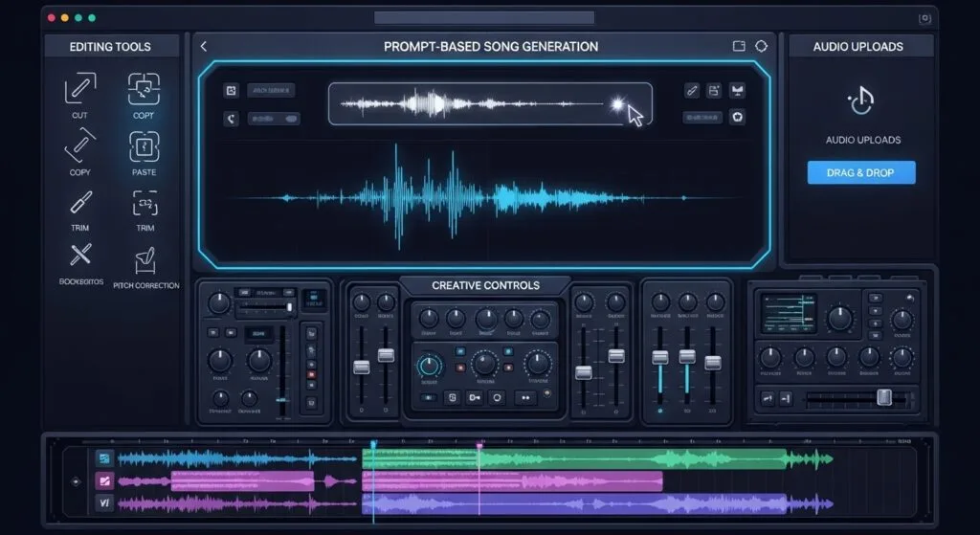Open the prompt field beside the image icon
Screen dimensions: 980x535
point(271,91)
